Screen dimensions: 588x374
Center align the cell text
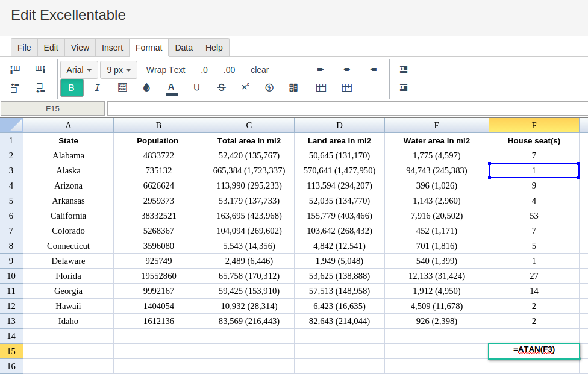click(x=347, y=70)
